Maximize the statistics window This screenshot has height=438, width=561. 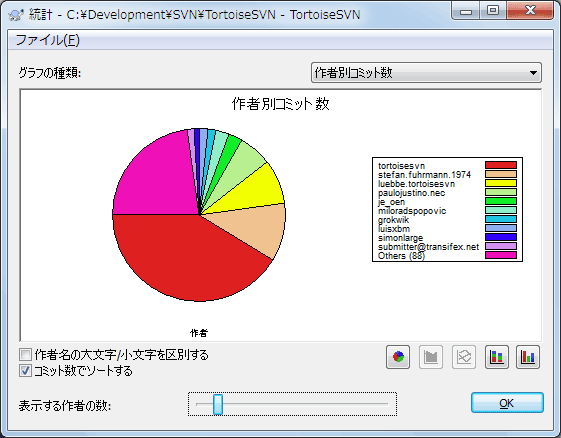[x=493, y=11]
